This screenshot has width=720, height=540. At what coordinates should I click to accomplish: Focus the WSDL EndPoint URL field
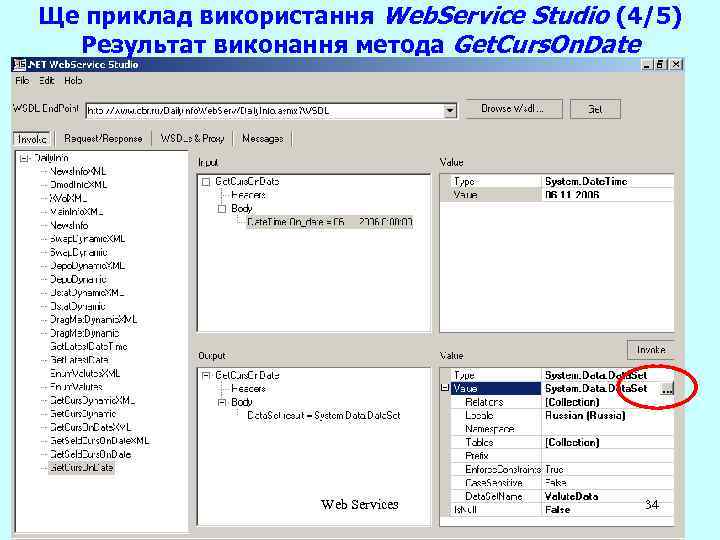tap(265, 111)
